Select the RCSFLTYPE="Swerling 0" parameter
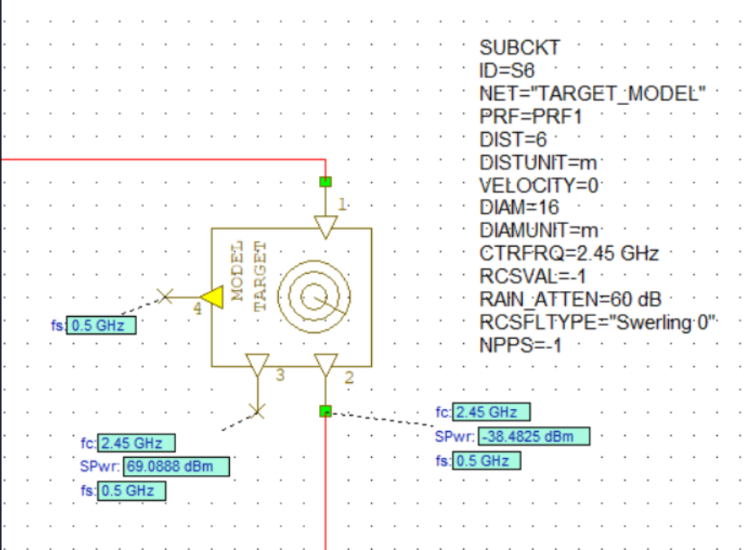 (x=598, y=322)
